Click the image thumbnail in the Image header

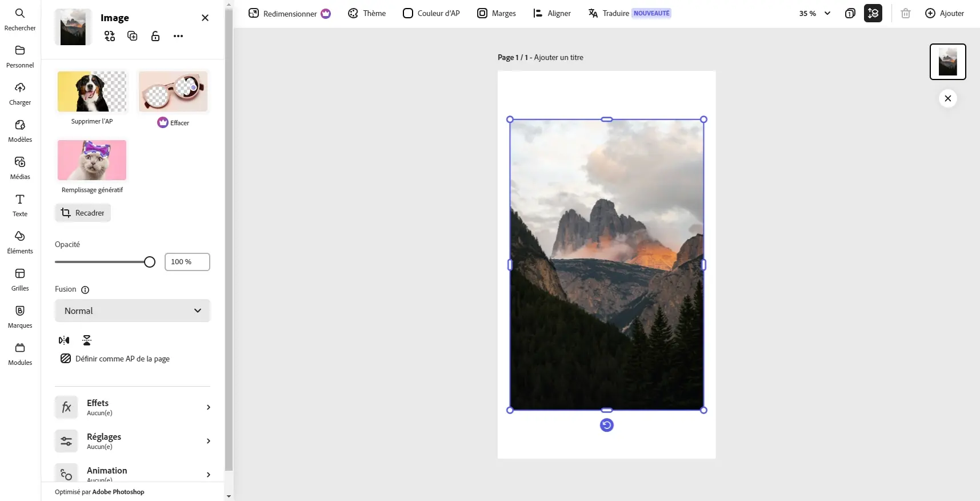(73, 27)
